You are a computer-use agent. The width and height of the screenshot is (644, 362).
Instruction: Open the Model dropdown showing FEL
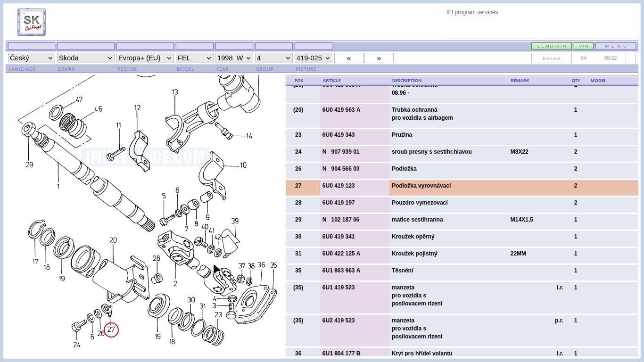tap(194, 58)
